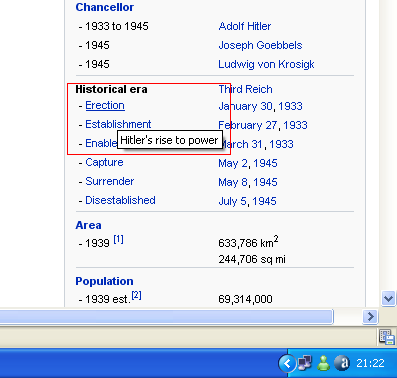Follow the Ludwig von Krosigk link
Screen dimensions: 397x378
(x=266, y=64)
